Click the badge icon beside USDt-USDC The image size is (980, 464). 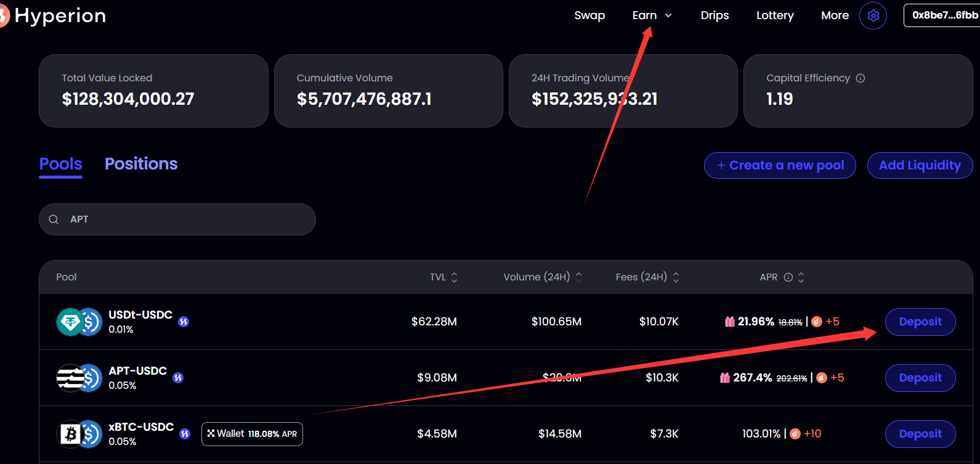click(184, 321)
